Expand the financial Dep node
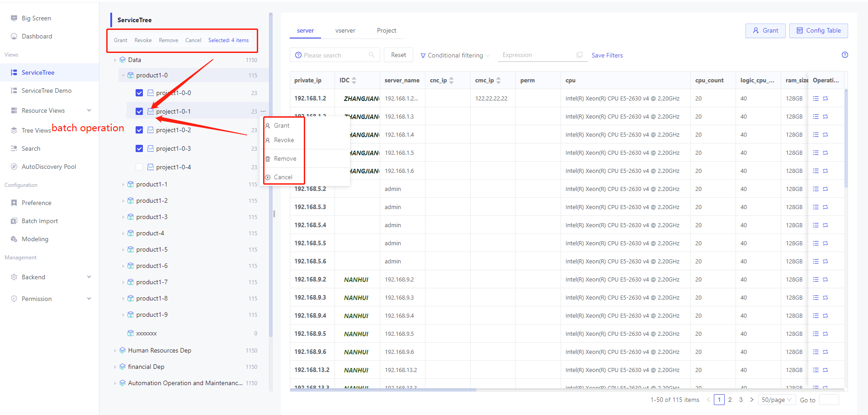 click(x=115, y=367)
